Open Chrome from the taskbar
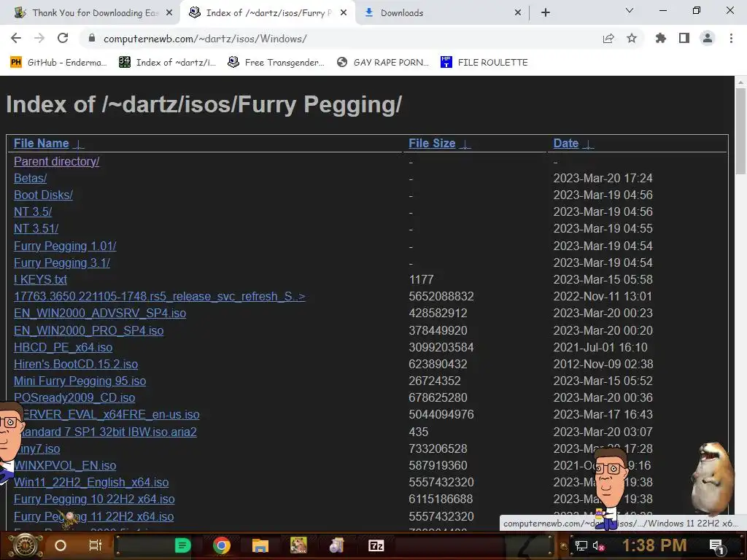 click(x=222, y=545)
